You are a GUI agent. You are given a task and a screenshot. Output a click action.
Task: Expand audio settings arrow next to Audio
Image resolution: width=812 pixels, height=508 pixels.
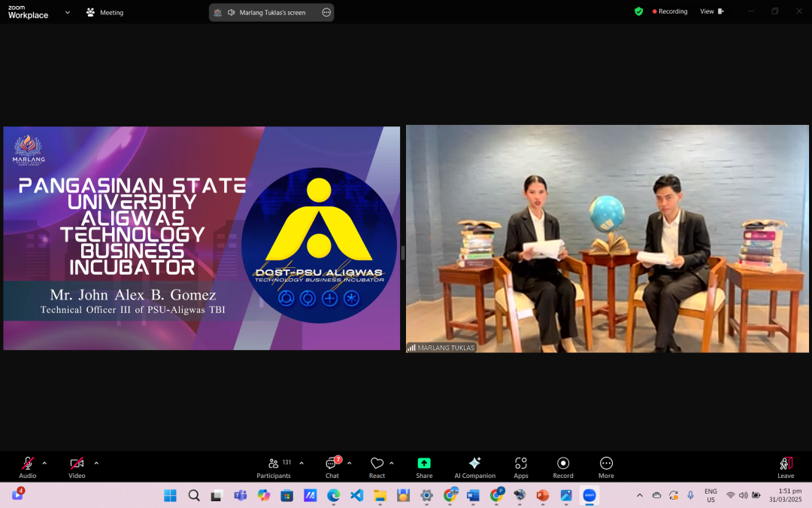(44, 463)
